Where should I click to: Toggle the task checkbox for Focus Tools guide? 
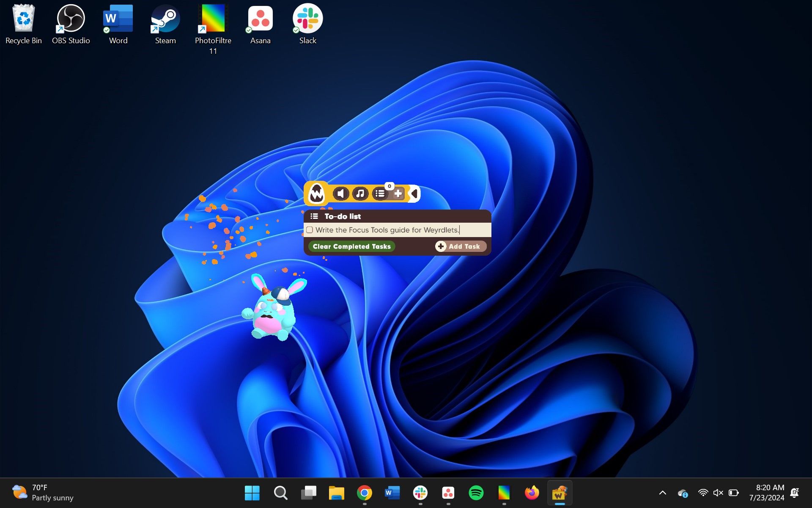pyautogui.click(x=310, y=230)
